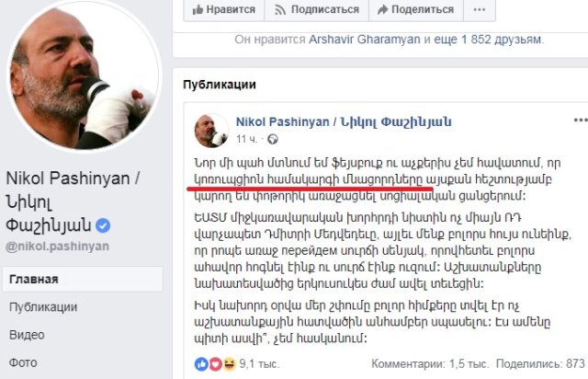Screen dimensions: 588x379
Task: Open the Видео sidebar tab
Action: [x=27, y=335]
